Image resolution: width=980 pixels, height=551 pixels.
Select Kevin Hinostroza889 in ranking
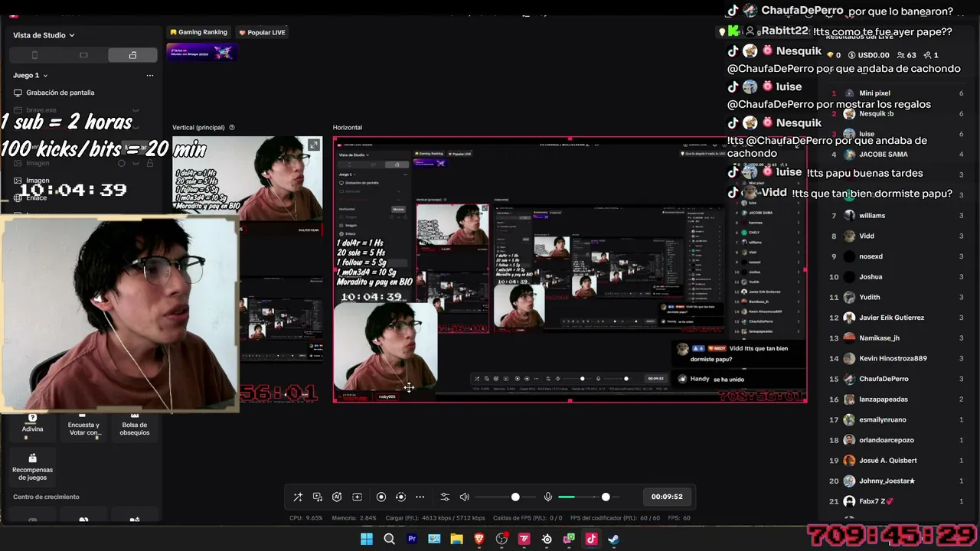897,358
